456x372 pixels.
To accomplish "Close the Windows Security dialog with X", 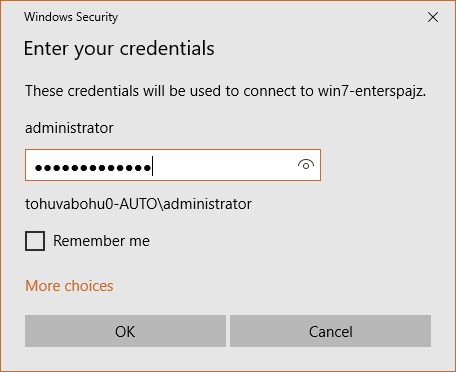I will (x=433, y=17).
